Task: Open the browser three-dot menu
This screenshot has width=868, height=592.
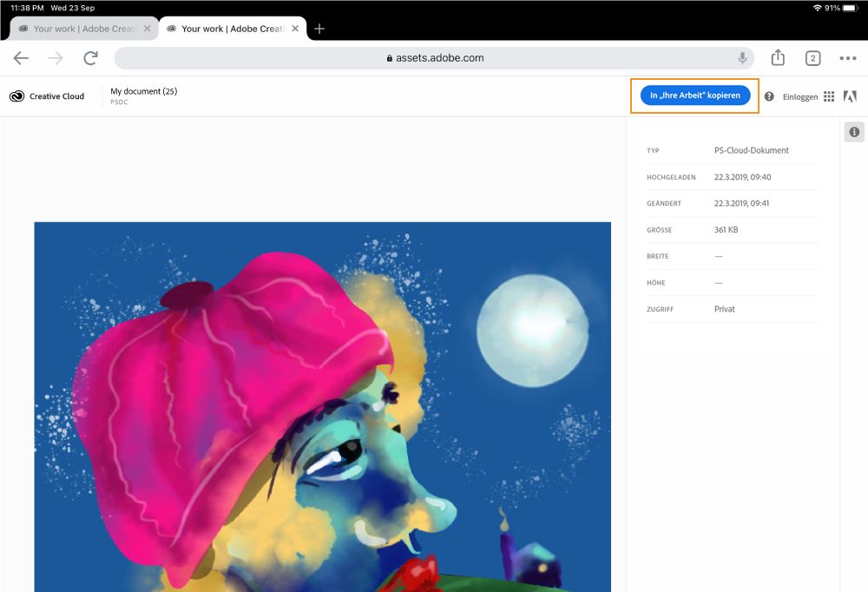Action: (847, 58)
